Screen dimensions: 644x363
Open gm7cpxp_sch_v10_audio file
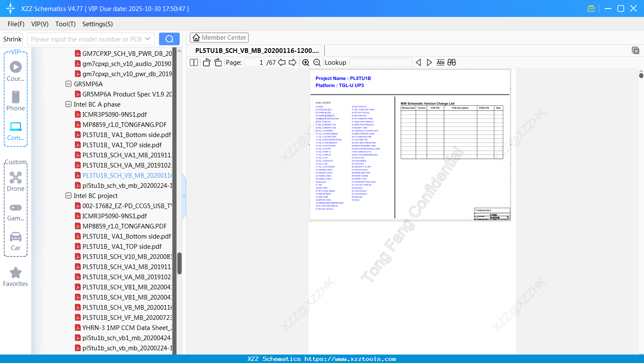pyautogui.click(x=123, y=63)
